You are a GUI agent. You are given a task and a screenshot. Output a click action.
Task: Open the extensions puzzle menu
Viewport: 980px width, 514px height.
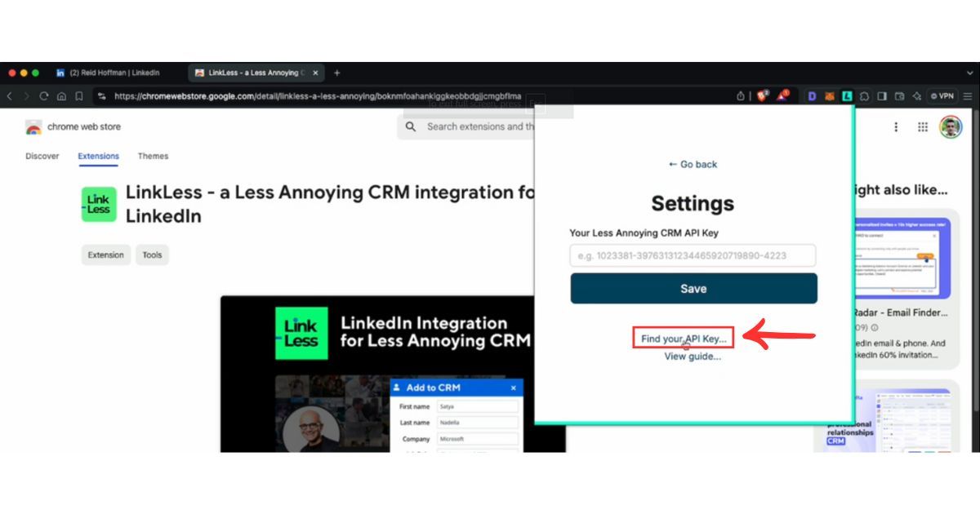click(865, 96)
